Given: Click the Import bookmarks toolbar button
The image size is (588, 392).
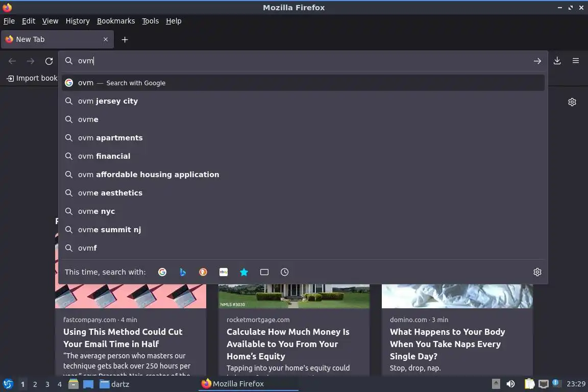Looking at the screenshot, I should 32,78.
